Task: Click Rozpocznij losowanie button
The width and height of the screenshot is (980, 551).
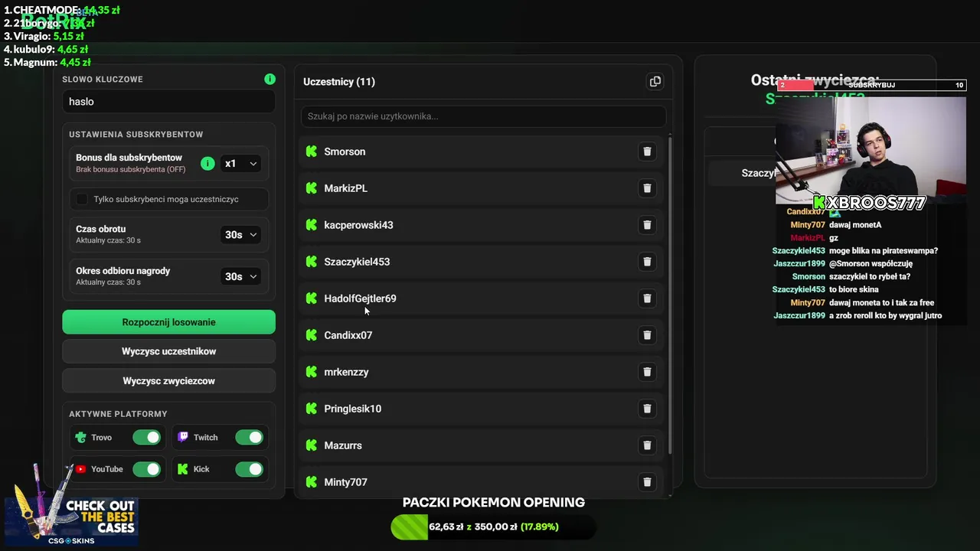Action: pos(168,322)
